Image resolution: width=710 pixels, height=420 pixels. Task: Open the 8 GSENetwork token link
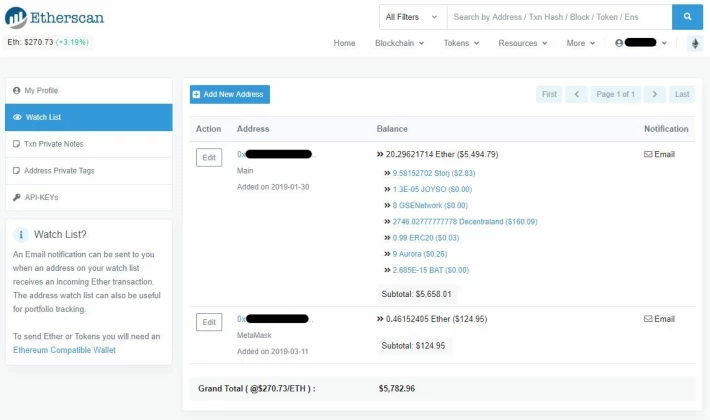430,205
